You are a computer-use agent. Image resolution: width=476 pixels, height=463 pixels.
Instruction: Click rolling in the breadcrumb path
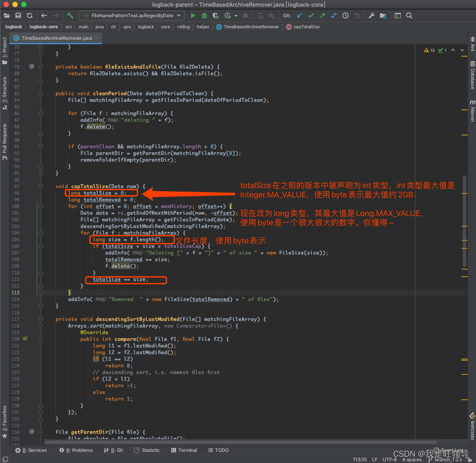pyautogui.click(x=183, y=27)
